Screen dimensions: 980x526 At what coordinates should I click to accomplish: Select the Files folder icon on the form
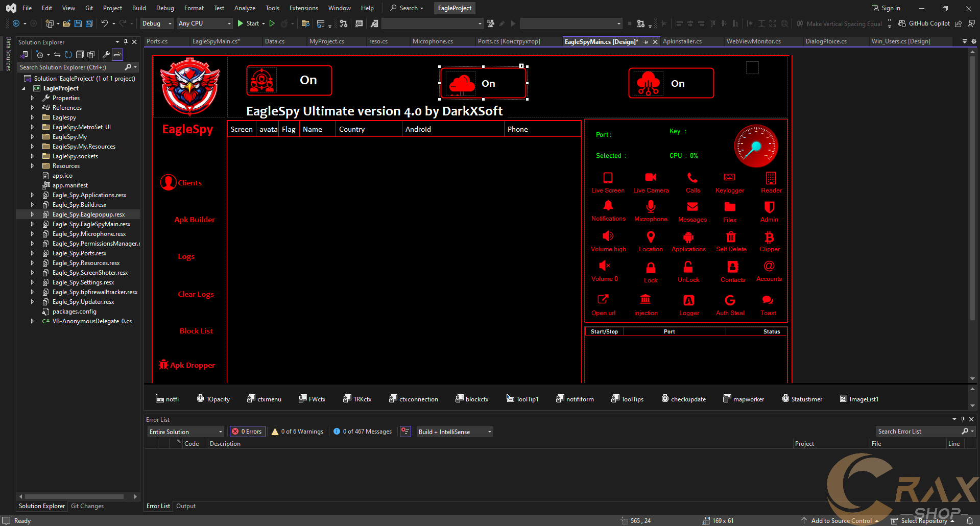coord(730,207)
